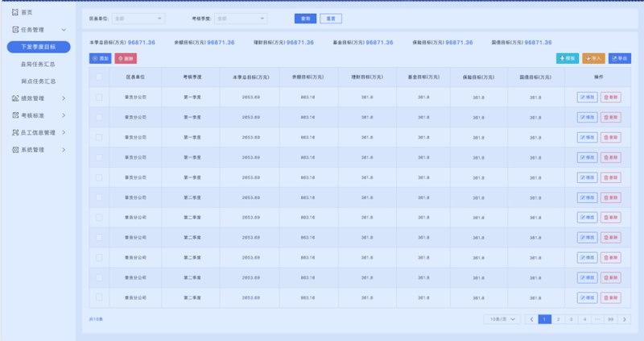Viewport: 644px width, 341px height.
Task: Click the blue 导出 button
Action: tap(620, 58)
